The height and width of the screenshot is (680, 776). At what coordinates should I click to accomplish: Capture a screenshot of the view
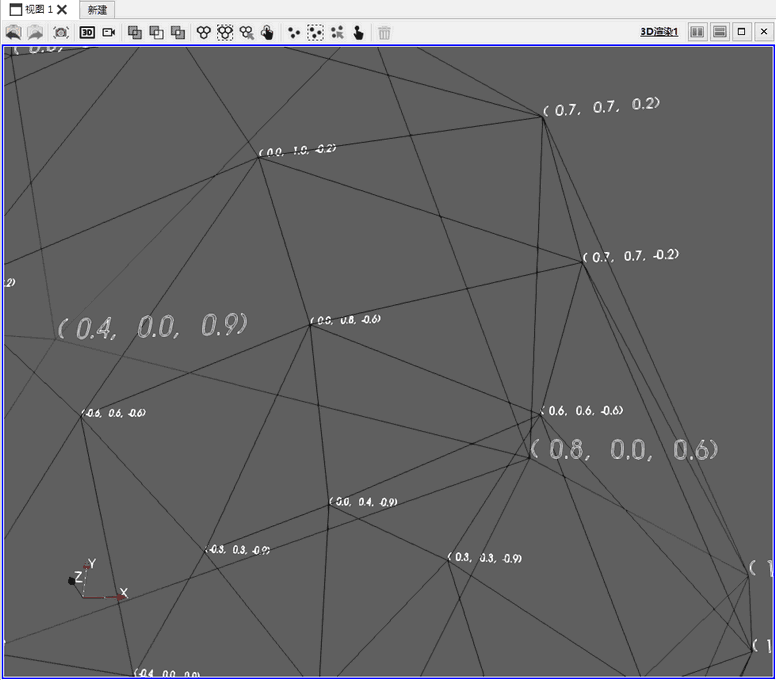tap(61, 33)
